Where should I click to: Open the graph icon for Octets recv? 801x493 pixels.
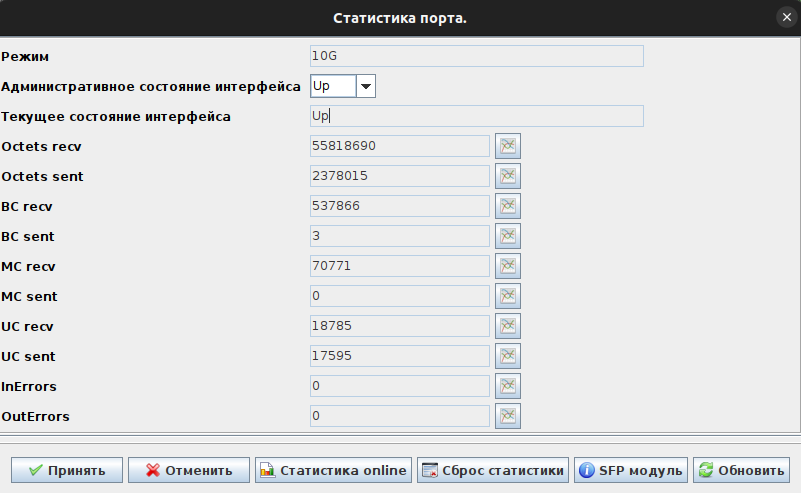[x=509, y=146]
